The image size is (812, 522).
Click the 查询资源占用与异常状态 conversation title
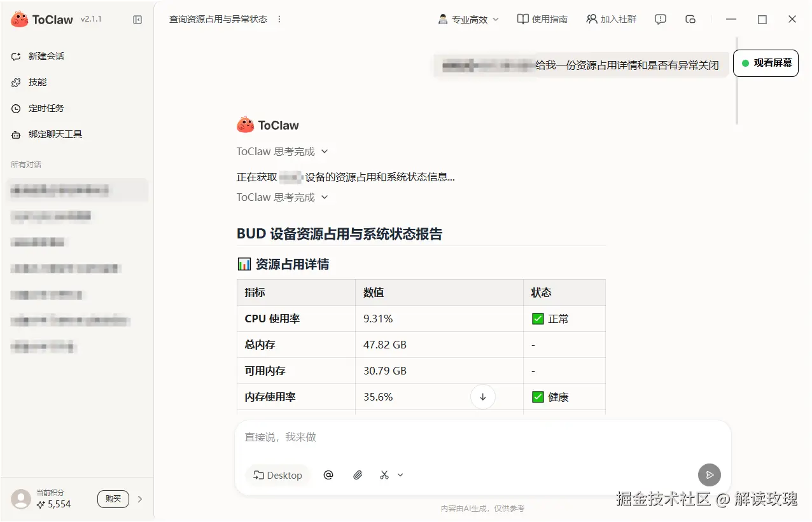click(218, 20)
